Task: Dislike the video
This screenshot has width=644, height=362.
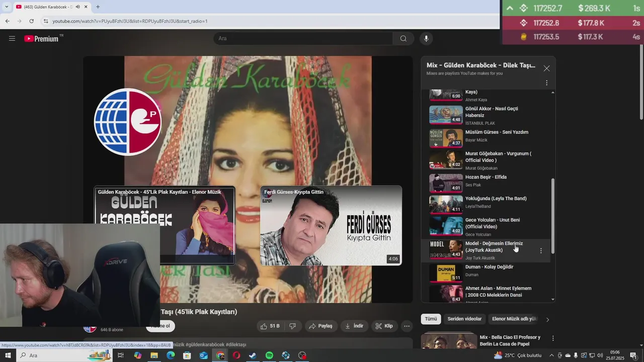Action: coord(292,326)
